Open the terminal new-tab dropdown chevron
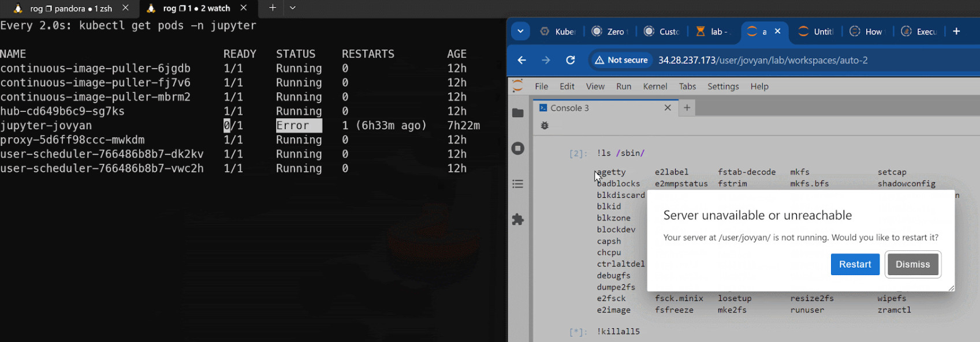 coord(293,8)
